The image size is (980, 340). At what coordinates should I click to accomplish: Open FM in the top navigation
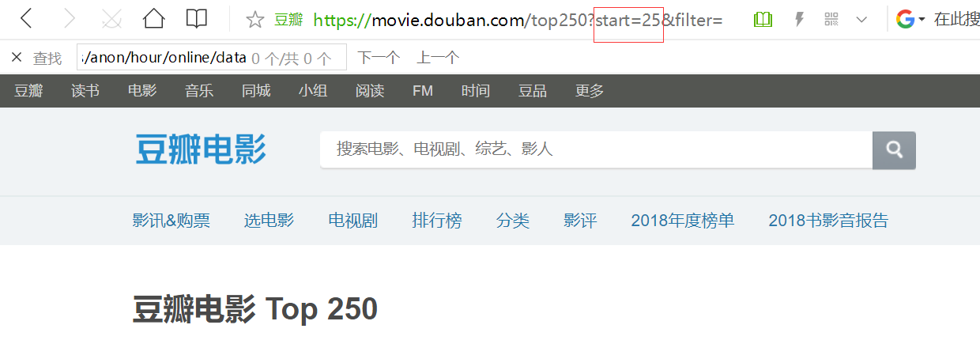pos(423,91)
